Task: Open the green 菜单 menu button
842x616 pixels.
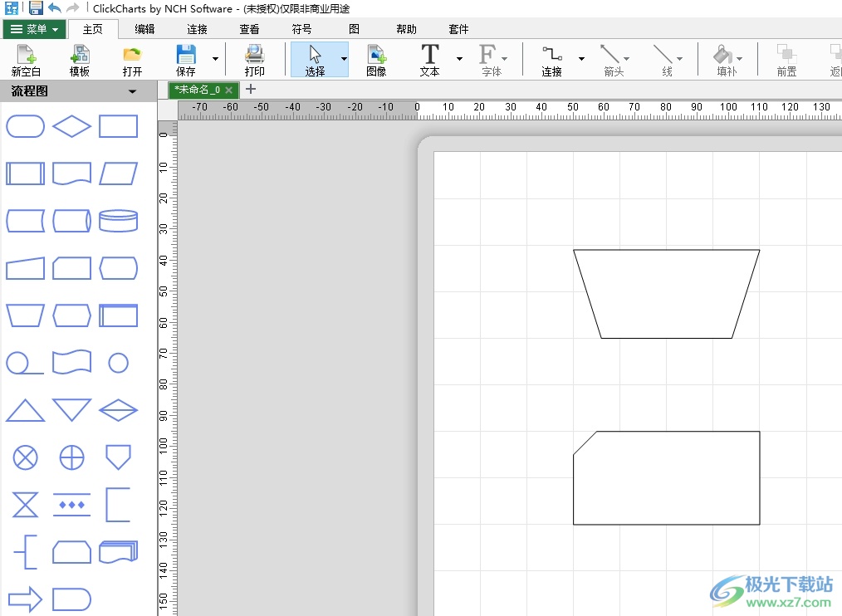Action: (34, 29)
